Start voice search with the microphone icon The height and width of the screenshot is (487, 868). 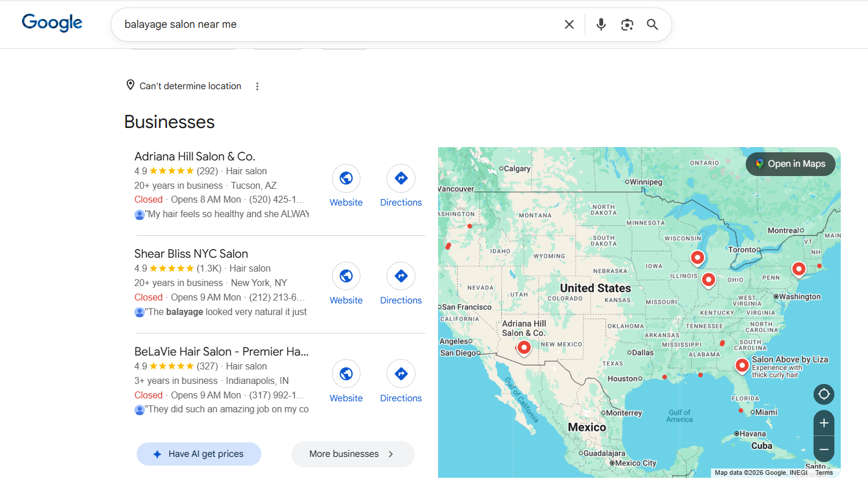tap(601, 24)
